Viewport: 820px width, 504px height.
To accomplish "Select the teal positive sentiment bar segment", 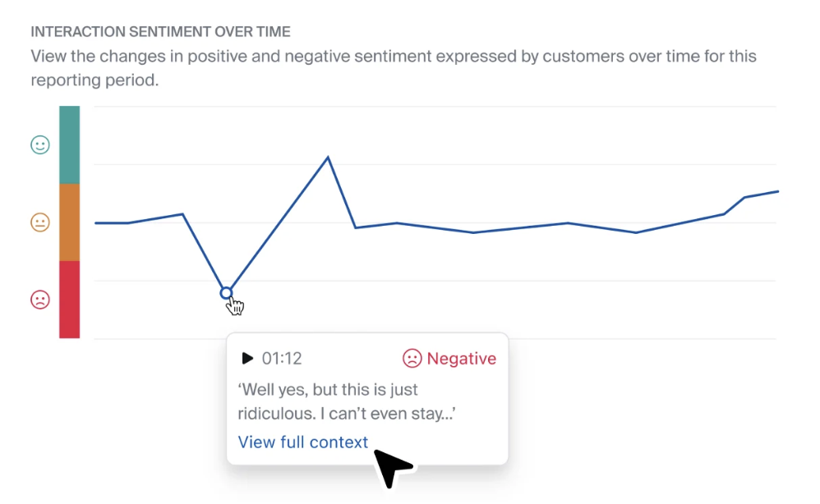I will pos(69,144).
